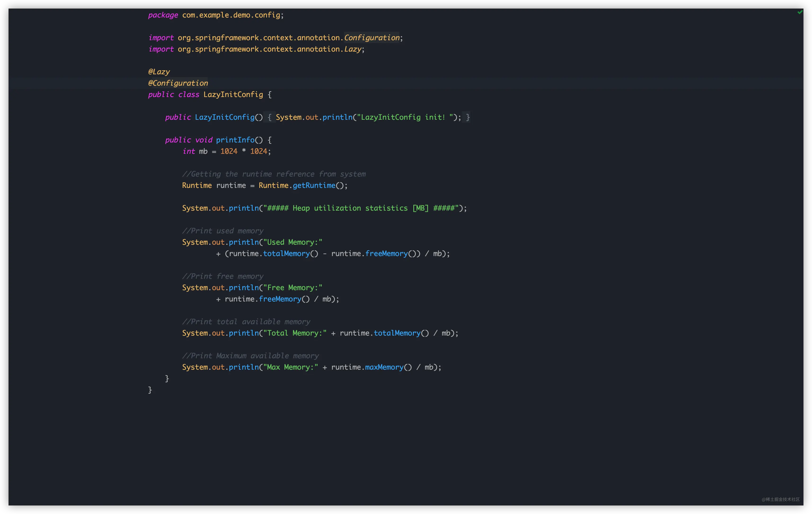
Task: Click the comment Getting the runtime reference from system
Action: (274, 174)
